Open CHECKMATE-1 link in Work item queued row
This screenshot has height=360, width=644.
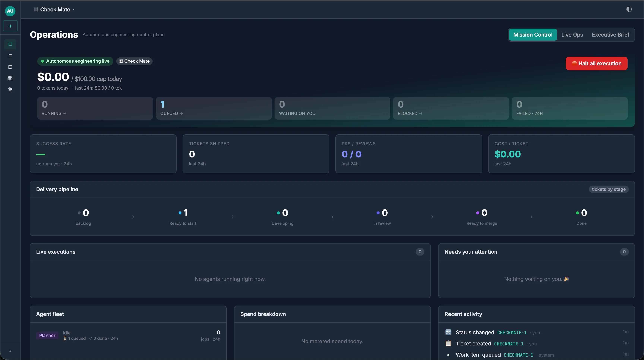519,355
